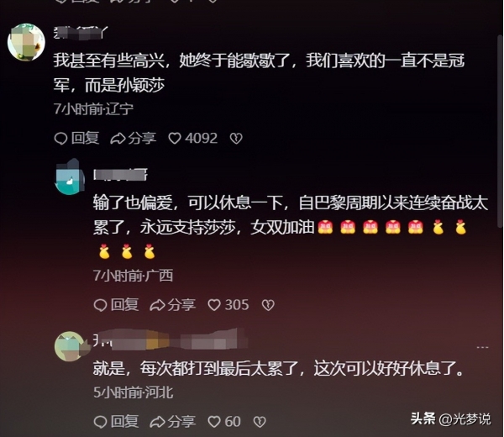Dislike the Hebei reply via broken heart
This screenshot has width=504, height=437.
point(260,422)
